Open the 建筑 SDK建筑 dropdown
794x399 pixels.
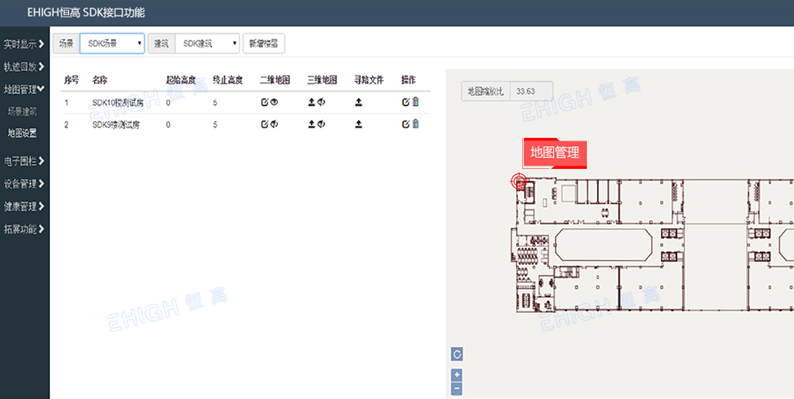coord(207,44)
